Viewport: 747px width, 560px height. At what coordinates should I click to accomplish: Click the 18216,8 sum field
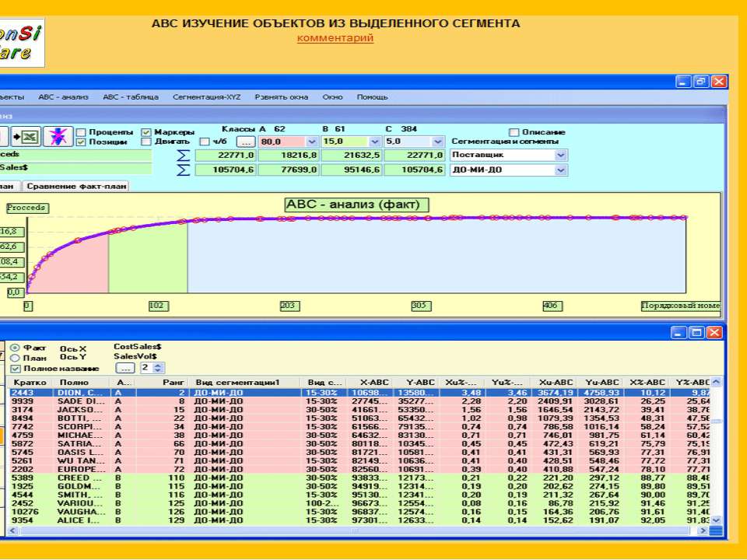288,156
